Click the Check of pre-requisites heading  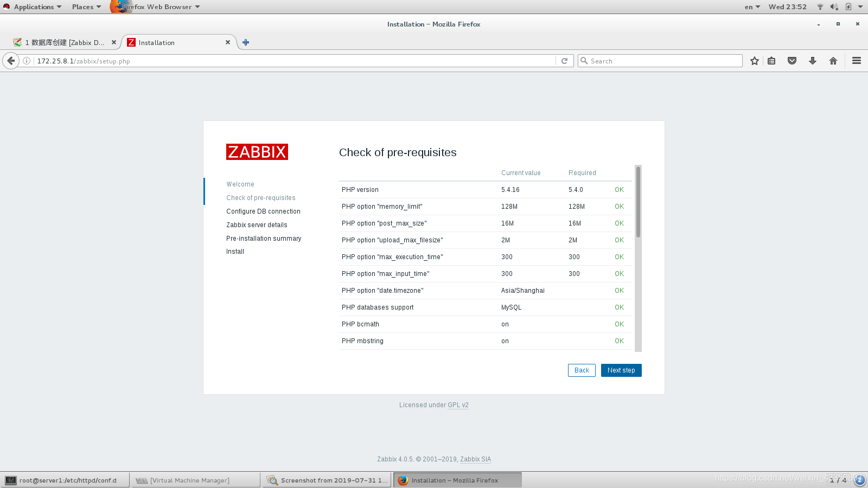pyautogui.click(x=398, y=152)
